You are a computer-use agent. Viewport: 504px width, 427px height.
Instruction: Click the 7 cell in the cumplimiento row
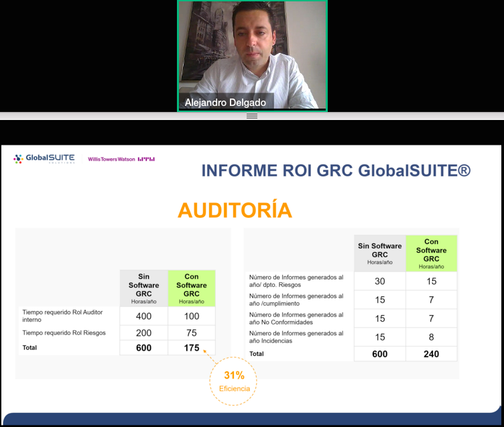click(432, 300)
